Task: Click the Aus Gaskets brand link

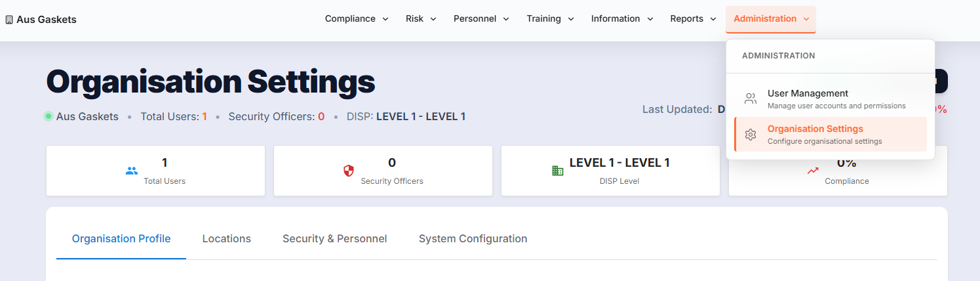Action: point(46,20)
